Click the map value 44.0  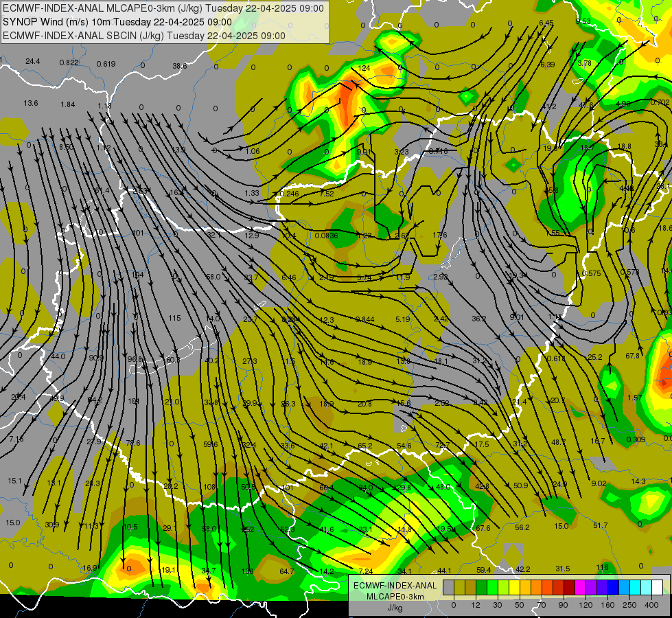[x=58, y=356]
